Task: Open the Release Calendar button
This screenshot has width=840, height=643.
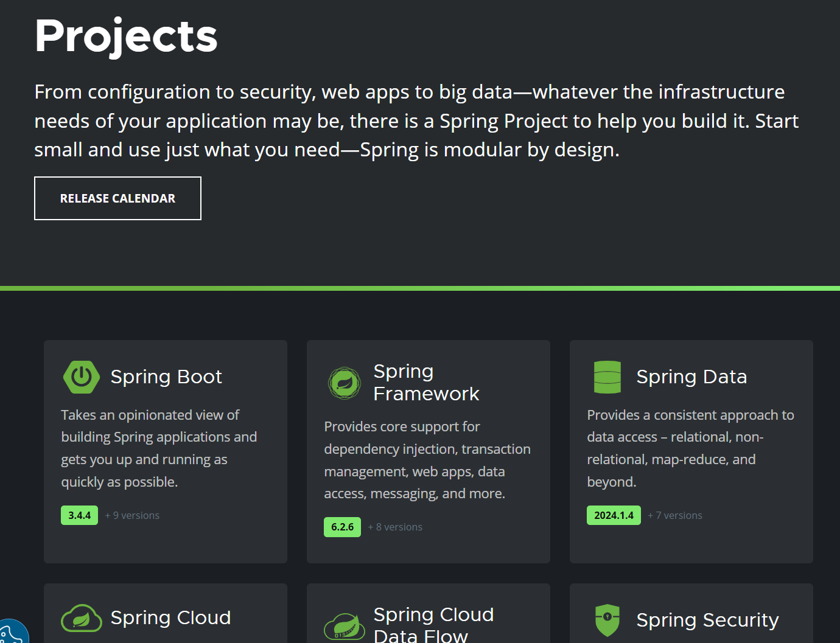Action: tap(117, 198)
